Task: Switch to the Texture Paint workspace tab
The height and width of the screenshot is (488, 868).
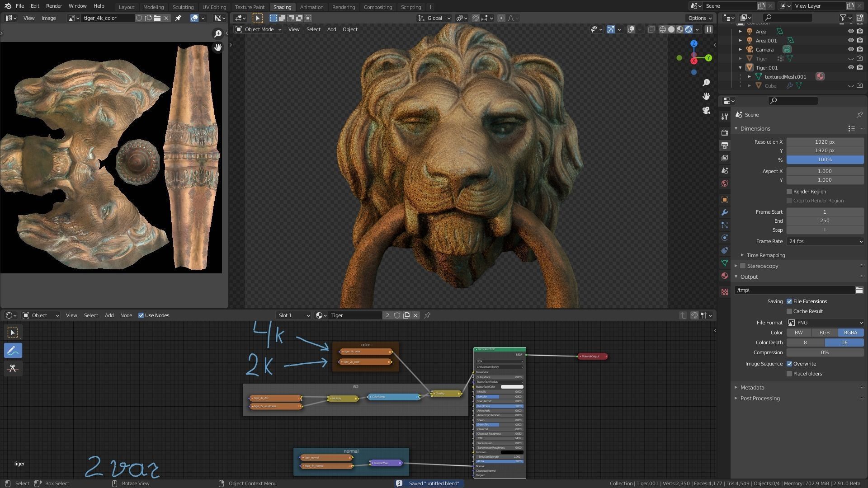Action: click(x=250, y=7)
